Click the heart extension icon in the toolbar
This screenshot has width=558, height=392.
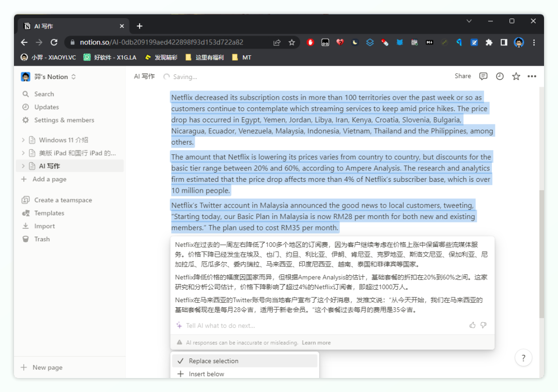[340, 42]
